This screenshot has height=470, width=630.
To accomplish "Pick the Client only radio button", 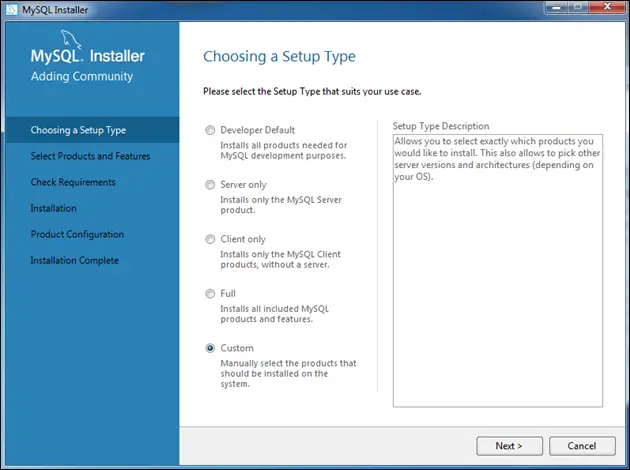I will tap(210, 239).
